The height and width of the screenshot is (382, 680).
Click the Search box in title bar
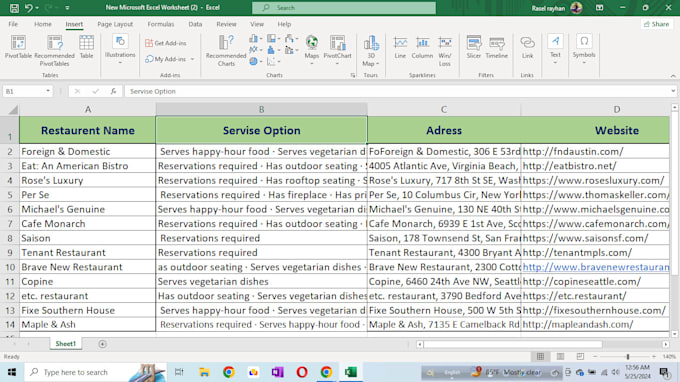pyautogui.click(x=344, y=8)
